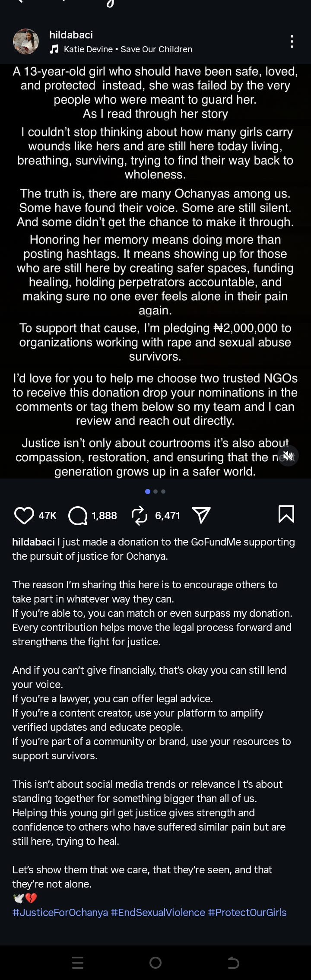Tap the music note audio icon
This screenshot has height=980, width=311.
(x=54, y=49)
